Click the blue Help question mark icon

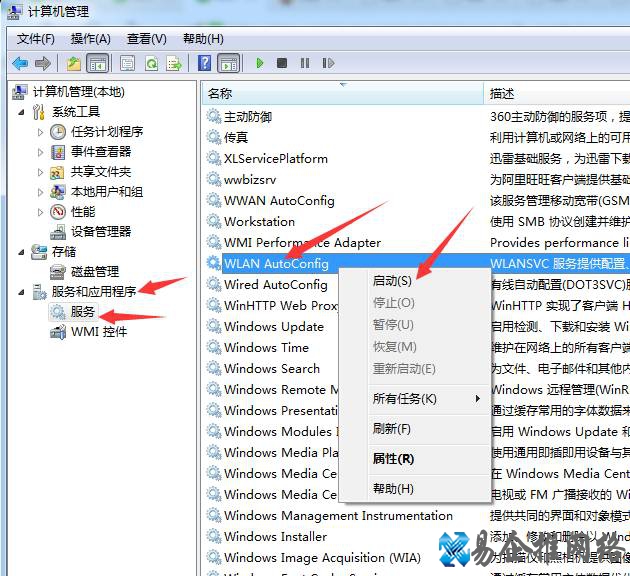click(x=204, y=63)
